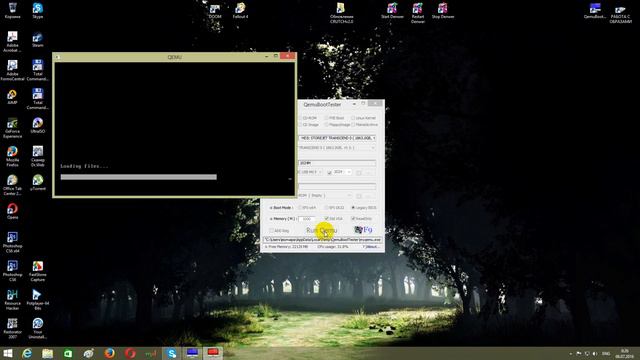This screenshot has height=360, width=640.
Task: Open the QemuBoot desktop shortcut at top right
Action: [595, 11]
